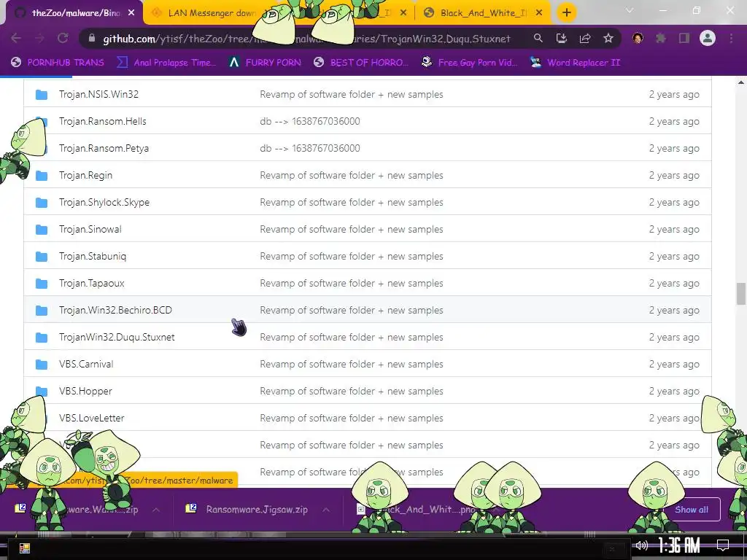Open the TrojanWin32.Duqu.Stuxnet folder

click(x=117, y=337)
